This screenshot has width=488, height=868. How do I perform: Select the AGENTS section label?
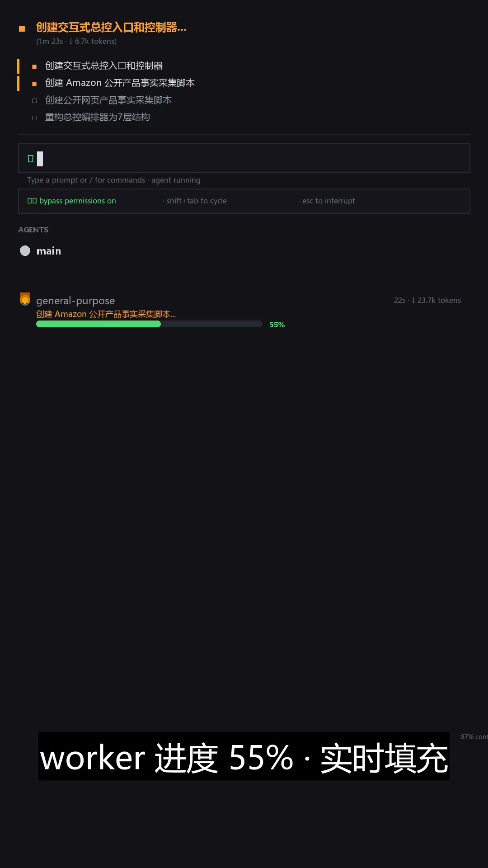click(x=33, y=230)
